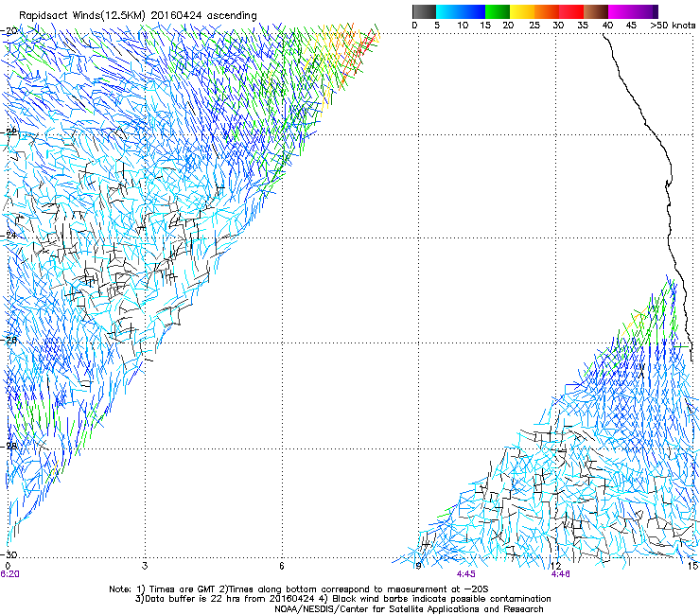The height and width of the screenshot is (615, 700).
Task: Click the longitude axis label "15"
Action: click(692, 566)
